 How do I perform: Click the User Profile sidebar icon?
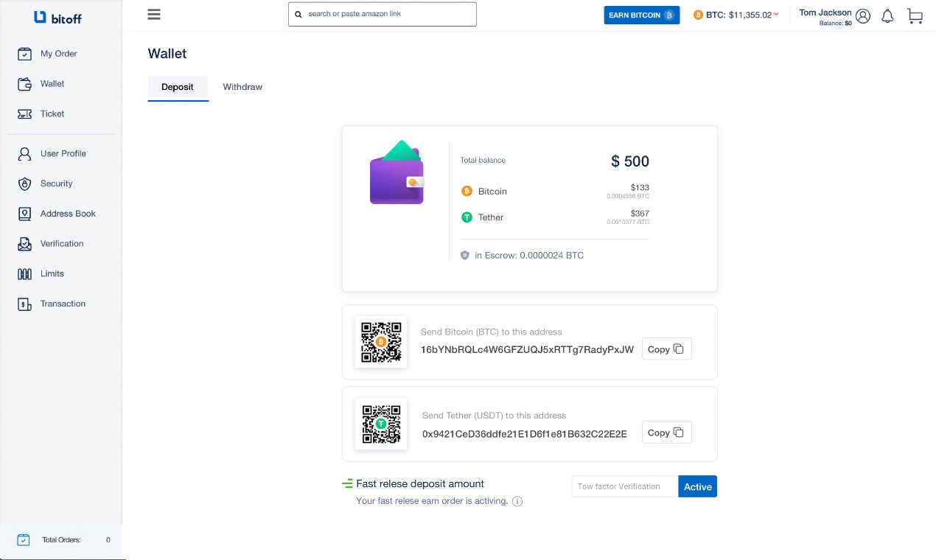tap(24, 154)
